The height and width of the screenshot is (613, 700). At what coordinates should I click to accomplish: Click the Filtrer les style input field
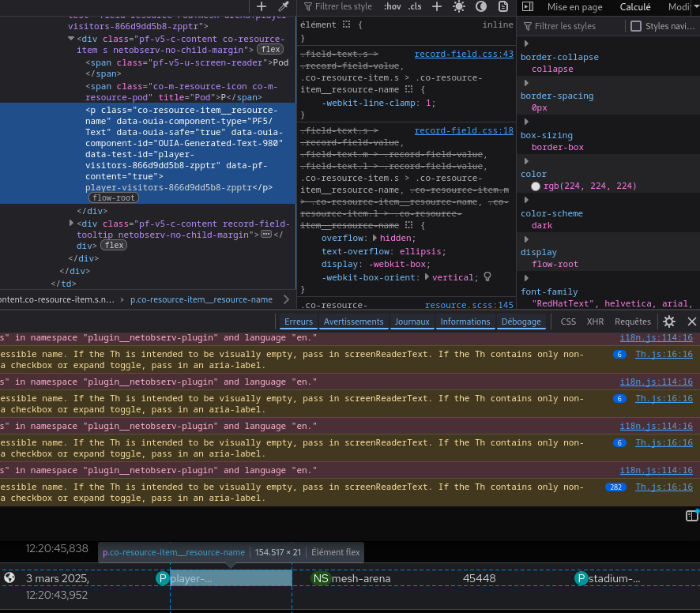click(x=344, y=6)
